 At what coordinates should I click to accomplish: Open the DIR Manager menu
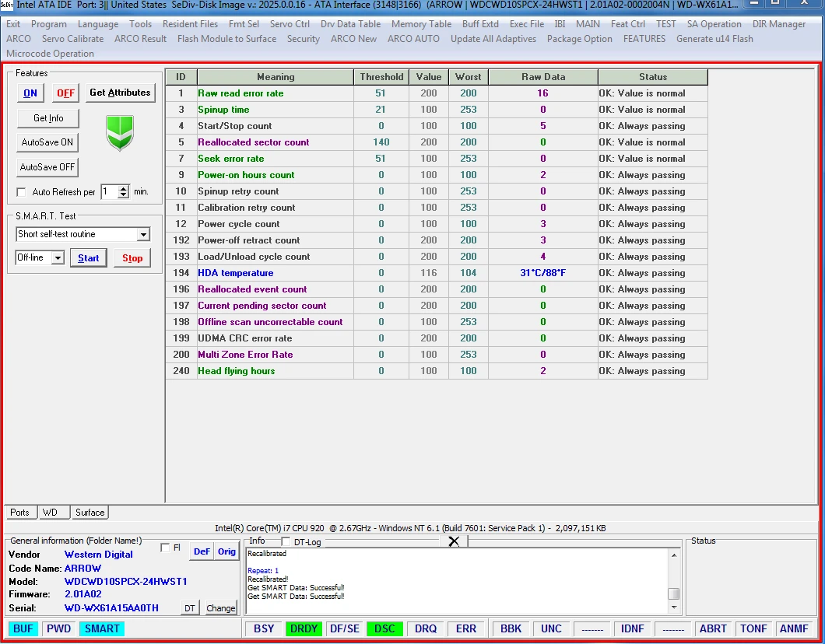point(779,24)
